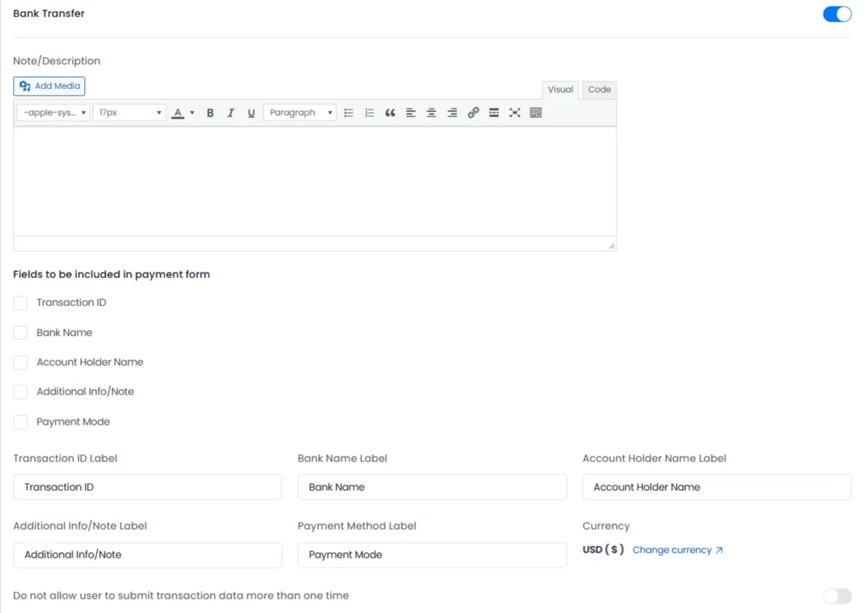Open the Paragraph style dropdown
Viewport: 868px width, 613px height.
click(300, 112)
